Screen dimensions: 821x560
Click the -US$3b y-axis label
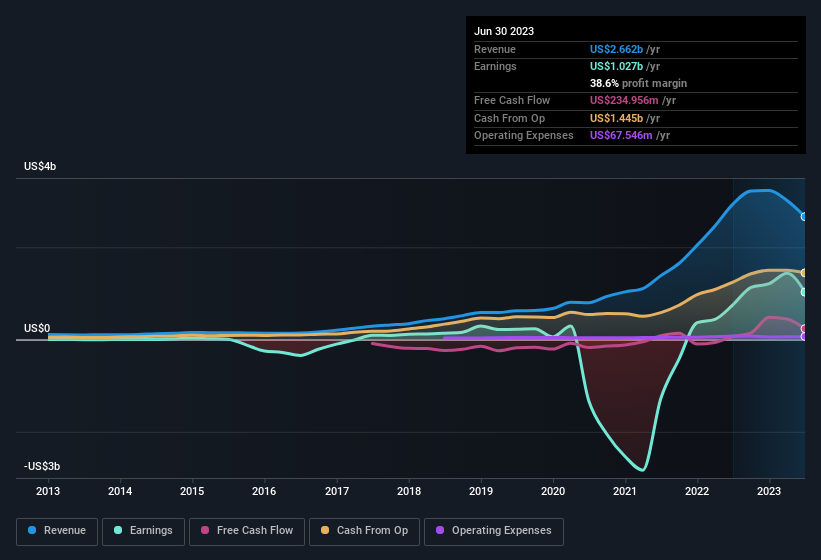(42, 466)
